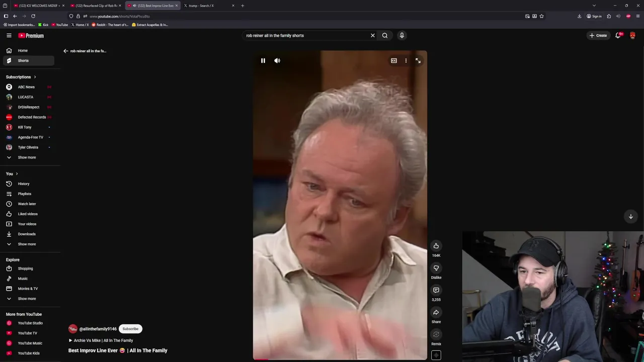
Task: Open Your videos
Action: point(28,224)
